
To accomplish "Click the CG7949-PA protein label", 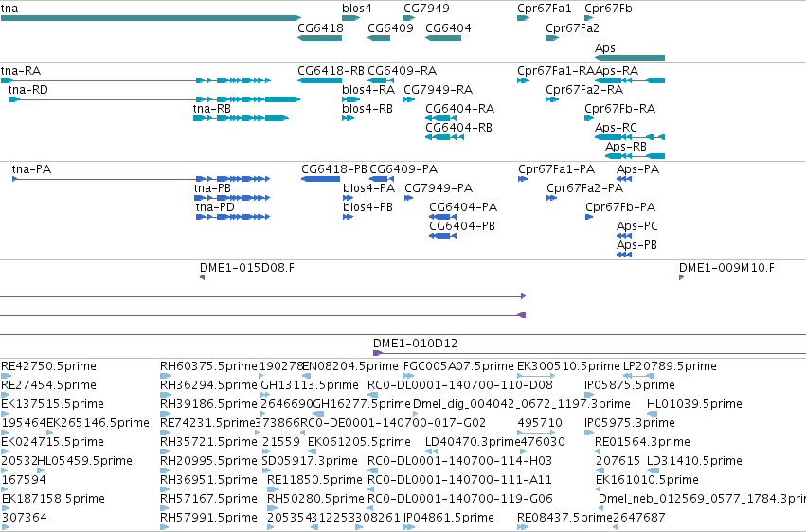I will click(439, 188).
